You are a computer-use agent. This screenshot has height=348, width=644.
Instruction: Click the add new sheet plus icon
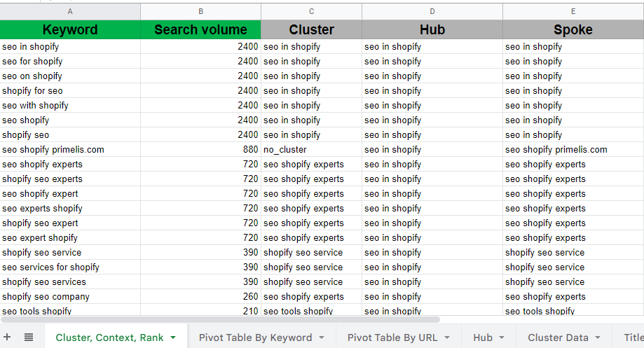click(x=8, y=337)
